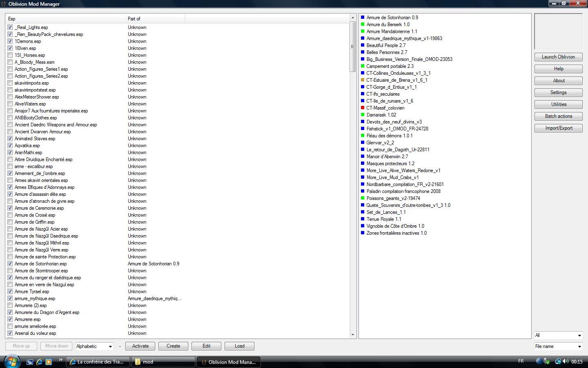This screenshot has width=588, height=368.
Task: Sort by the Esp column header
Action: click(65, 19)
